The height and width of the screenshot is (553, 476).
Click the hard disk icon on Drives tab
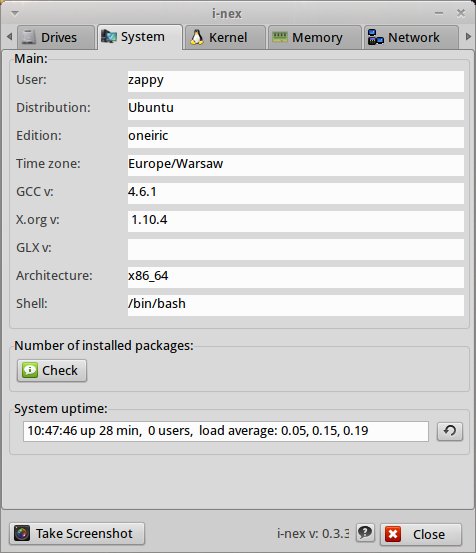(29, 37)
